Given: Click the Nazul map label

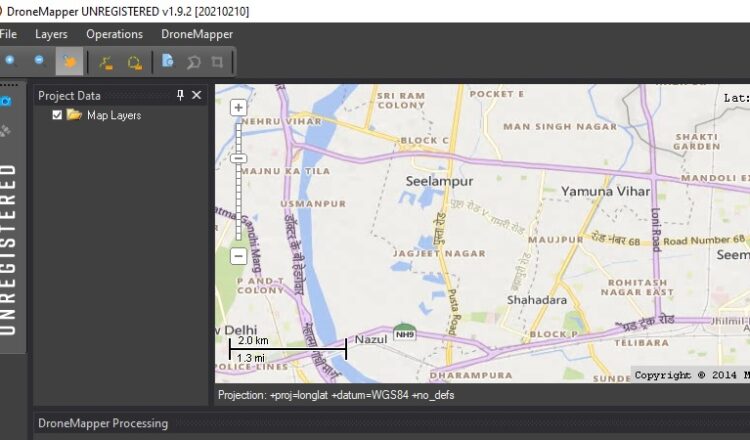Looking at the screenshot, I should (x=371, y=339).
